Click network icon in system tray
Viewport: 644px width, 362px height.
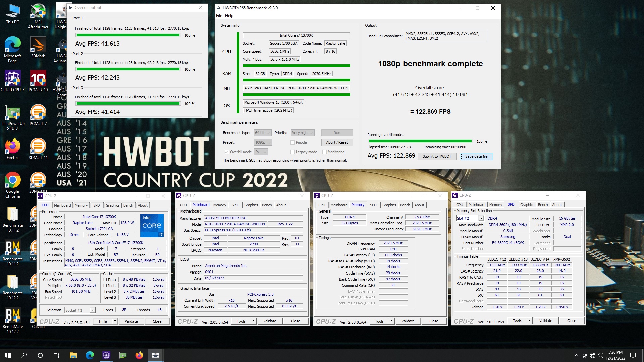pyautogui.click(x=593, y=355)
